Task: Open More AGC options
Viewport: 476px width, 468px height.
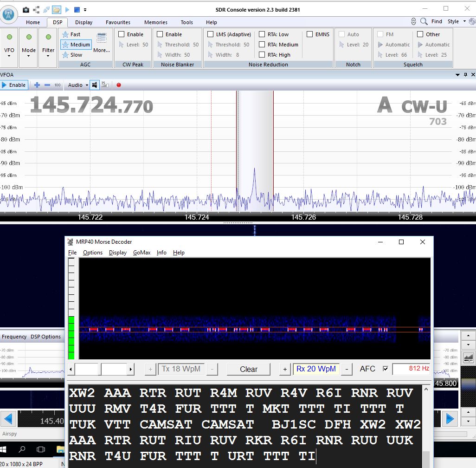Action: coord(102,43)
